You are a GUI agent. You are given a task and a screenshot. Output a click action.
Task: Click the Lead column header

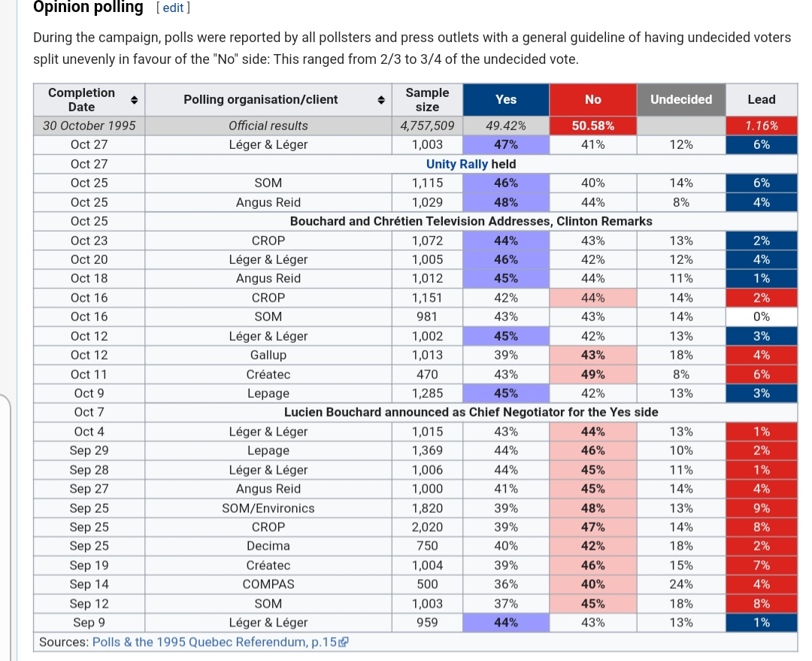tap(761, 99)
